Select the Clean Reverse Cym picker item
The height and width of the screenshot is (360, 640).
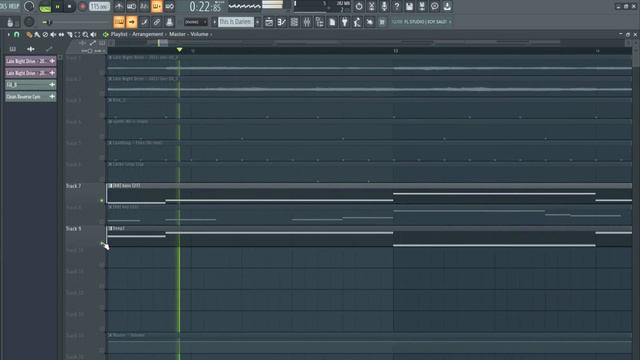click(31, 97)
